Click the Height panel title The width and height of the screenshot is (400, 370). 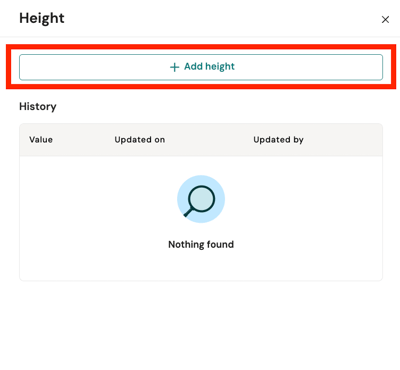[x=42, y=18]
